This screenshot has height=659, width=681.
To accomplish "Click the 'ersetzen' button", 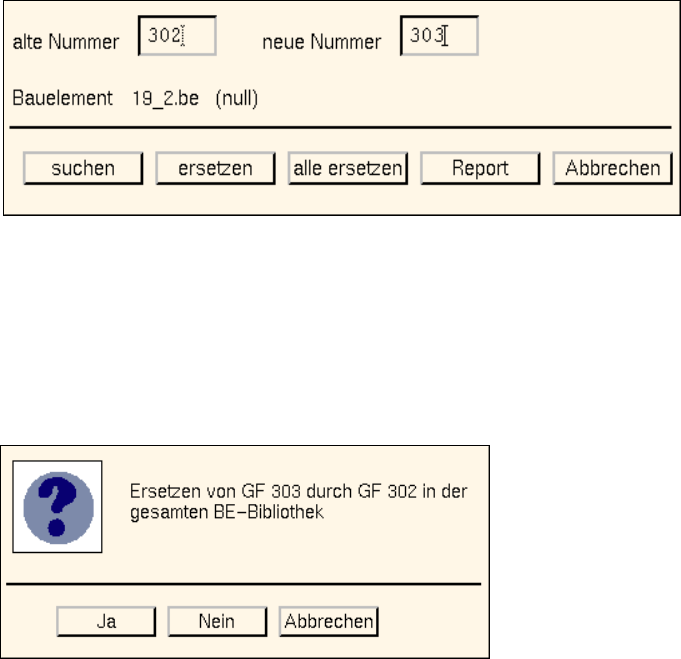I will click(x=215, y=168).
